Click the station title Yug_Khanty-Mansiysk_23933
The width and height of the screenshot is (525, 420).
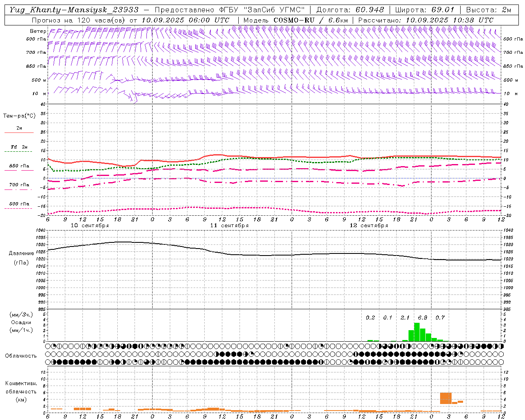(74, 9)
